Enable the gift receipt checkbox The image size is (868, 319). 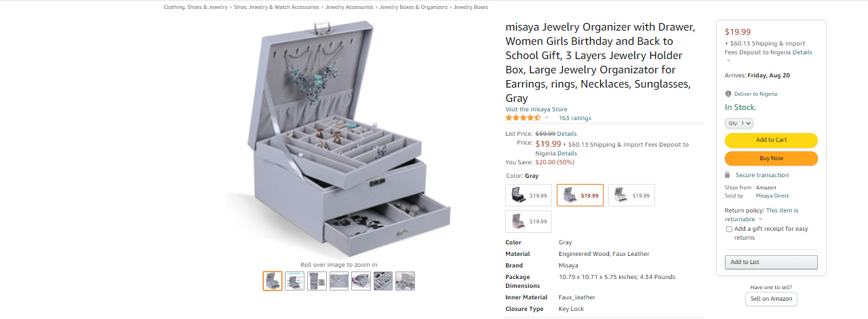[729, 229]
